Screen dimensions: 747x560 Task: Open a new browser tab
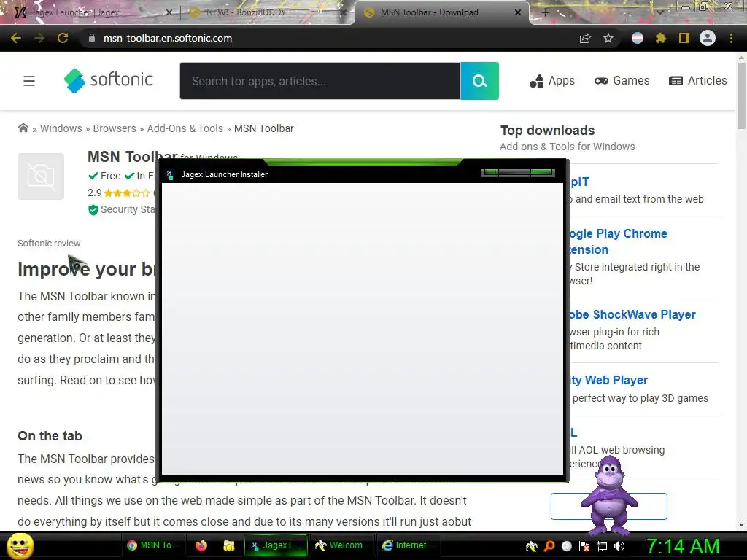coord(546,12)
